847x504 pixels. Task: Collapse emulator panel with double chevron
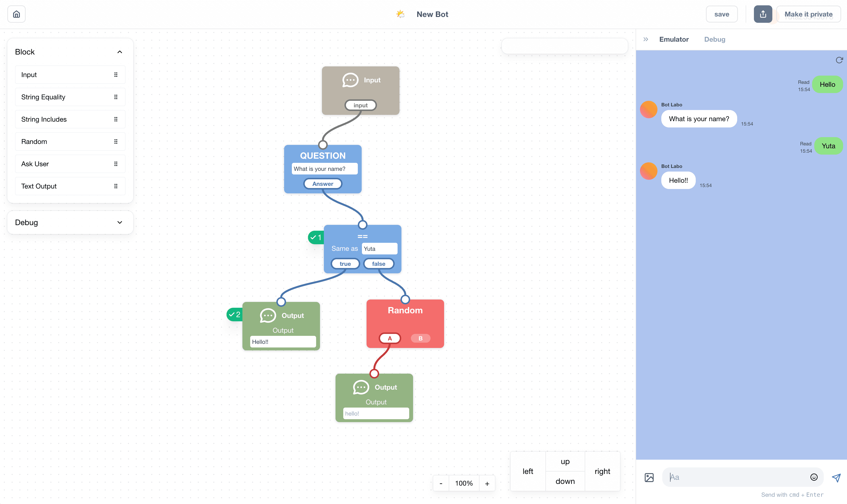coord(646,39)
